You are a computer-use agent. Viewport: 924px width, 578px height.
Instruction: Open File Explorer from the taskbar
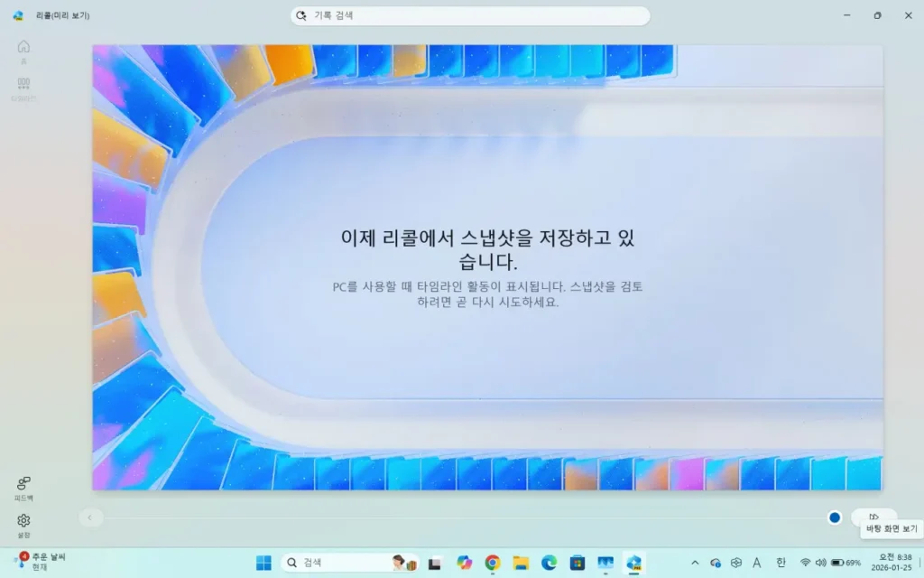click(521, 563)
